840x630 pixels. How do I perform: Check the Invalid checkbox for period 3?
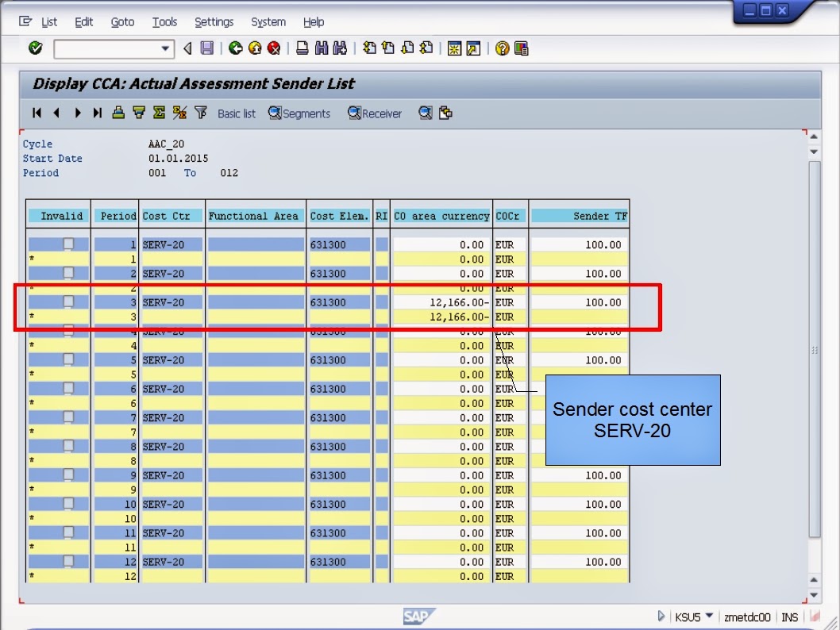click(x=70, y=302)
